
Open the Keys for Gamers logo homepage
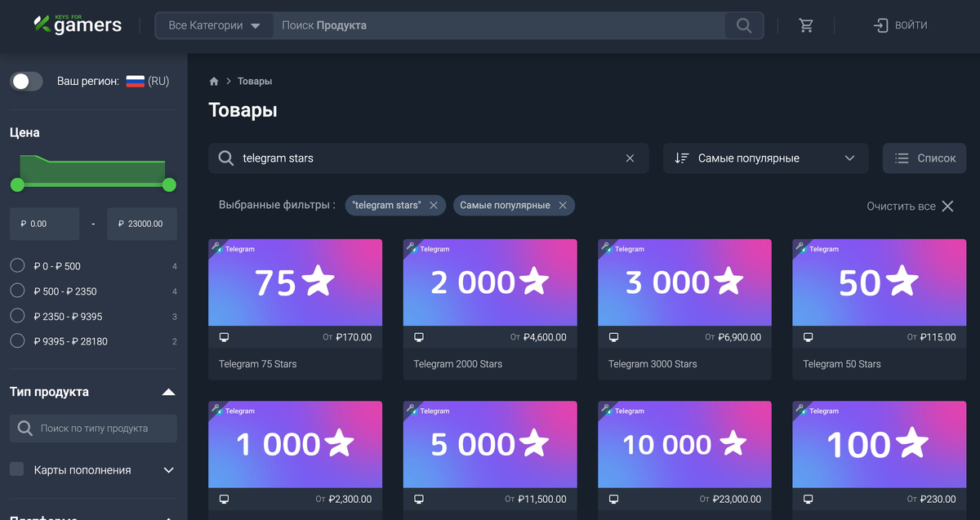tap(78, 24)
